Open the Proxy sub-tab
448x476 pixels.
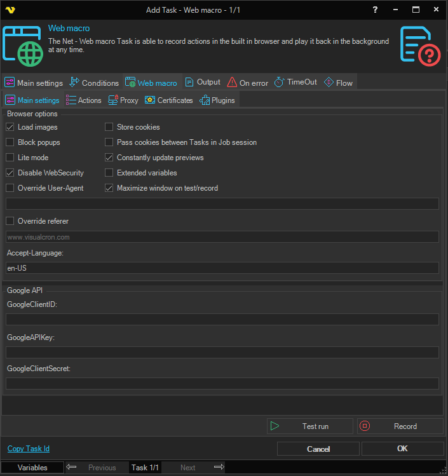[x=123, y=100]
